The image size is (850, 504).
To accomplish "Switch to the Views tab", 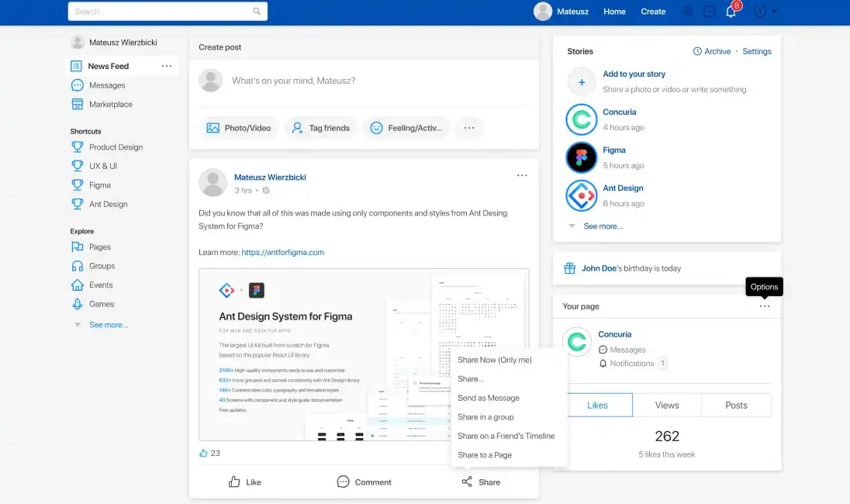I will coord(667,406).
